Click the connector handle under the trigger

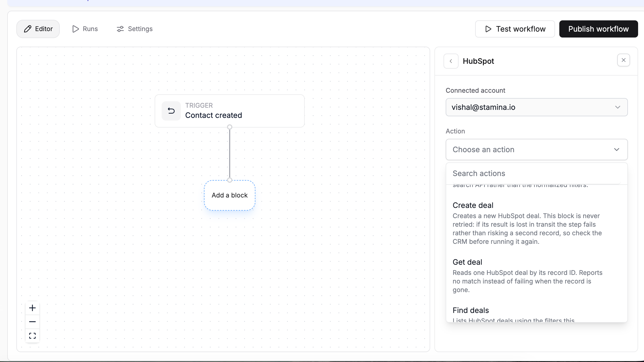tap(230, 127)
